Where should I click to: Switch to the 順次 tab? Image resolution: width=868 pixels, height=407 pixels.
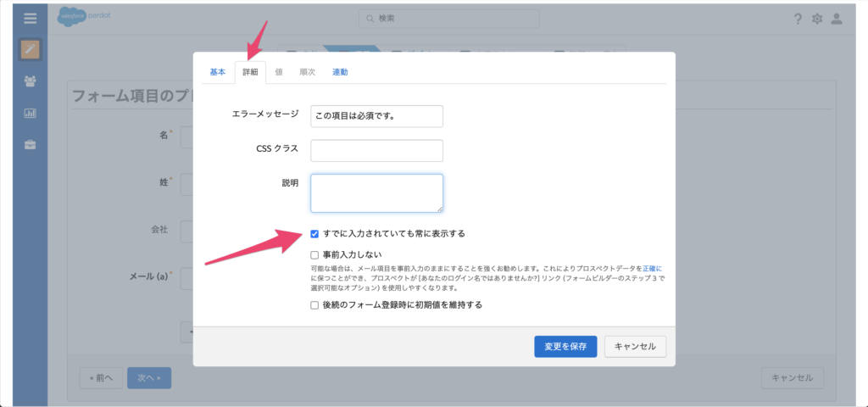pos(307,72)
